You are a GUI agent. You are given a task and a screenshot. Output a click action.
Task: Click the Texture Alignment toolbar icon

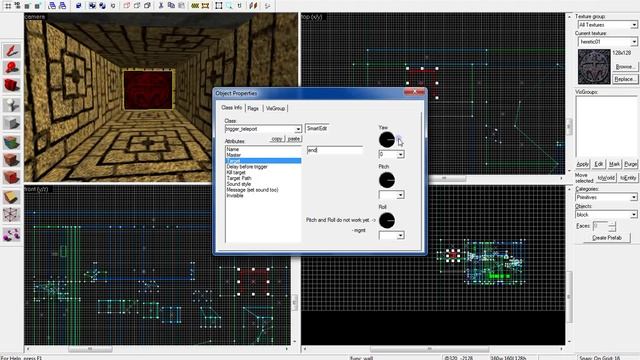[x=253, y=5]
